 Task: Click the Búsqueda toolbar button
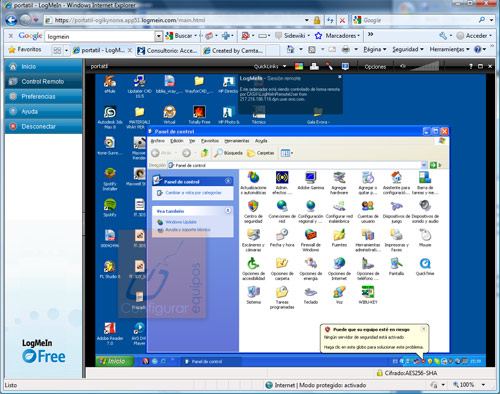click(x=229, y=153)
